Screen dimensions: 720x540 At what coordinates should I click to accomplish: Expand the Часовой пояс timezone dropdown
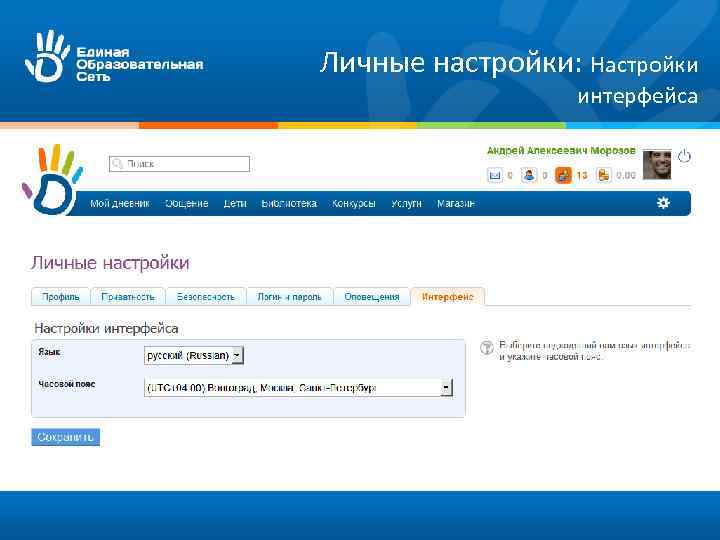coord(298,388)
